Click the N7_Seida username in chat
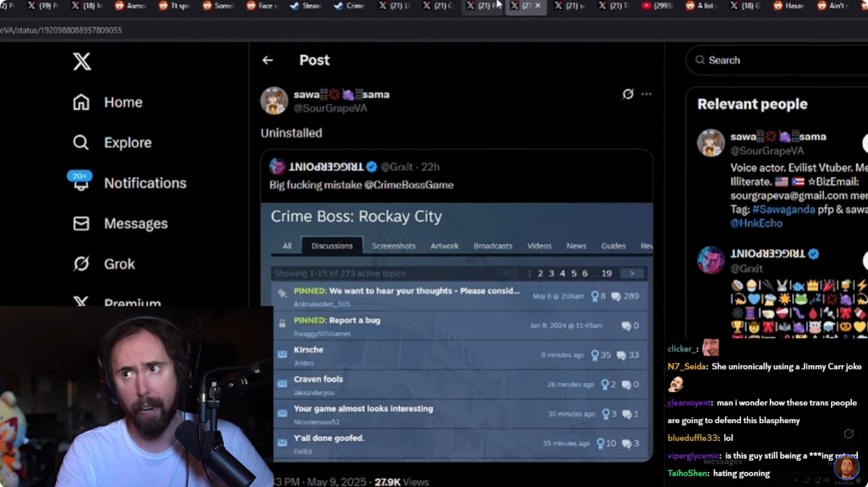The image size is (868, 487). click(x=687, y=366)
